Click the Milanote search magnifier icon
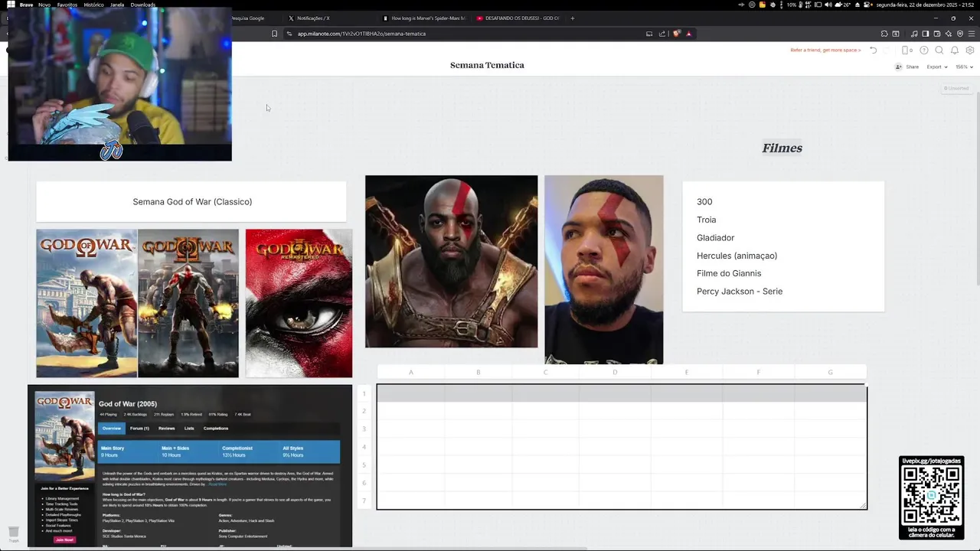The image size is (980, 551). 939,50
